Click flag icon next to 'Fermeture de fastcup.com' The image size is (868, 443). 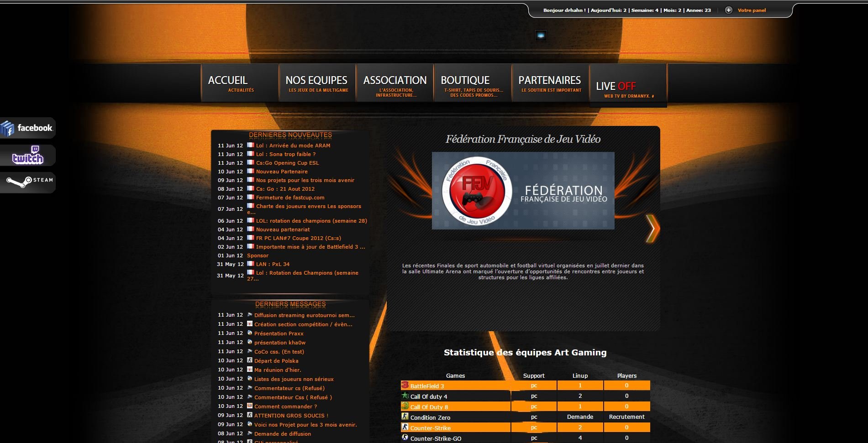click(x=250, y=197)
